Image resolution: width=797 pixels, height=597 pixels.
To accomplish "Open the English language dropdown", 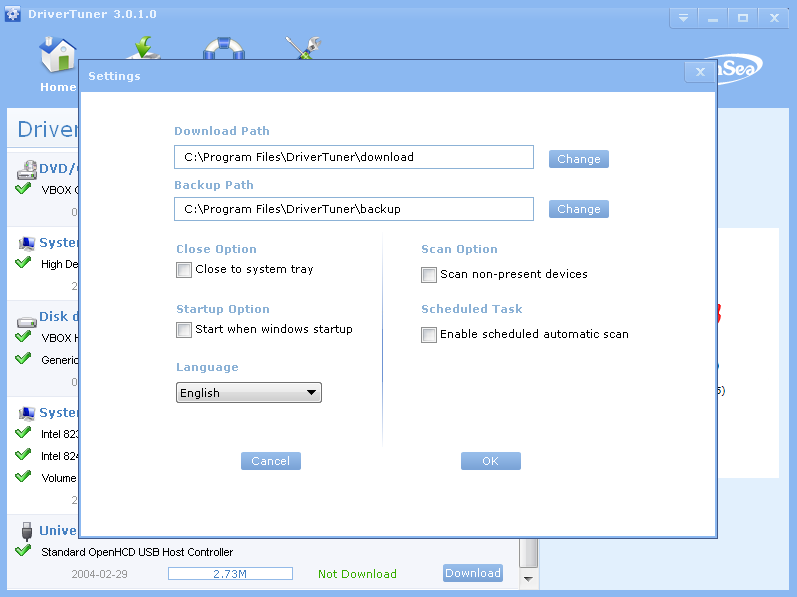I will [249, 393].
